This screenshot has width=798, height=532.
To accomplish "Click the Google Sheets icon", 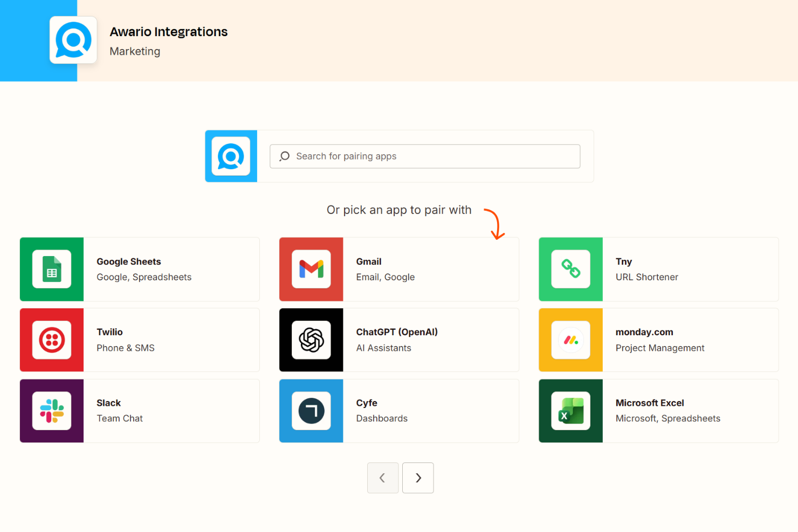I will (51, 270).
